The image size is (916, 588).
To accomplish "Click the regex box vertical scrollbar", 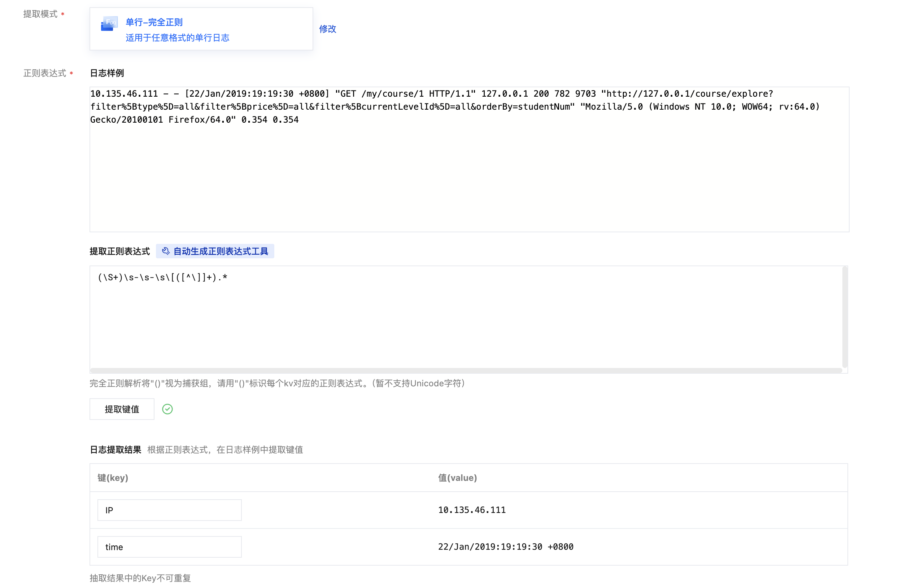I will (x=845, y=317).
